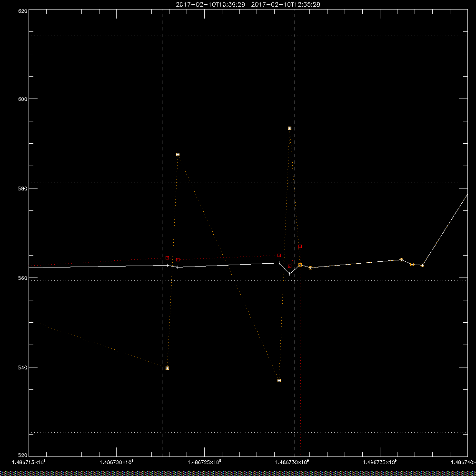The height and width of the screenshot is (476, 476).
Task: Select the y-axis label 560
Action: click(x=23, y=278)
